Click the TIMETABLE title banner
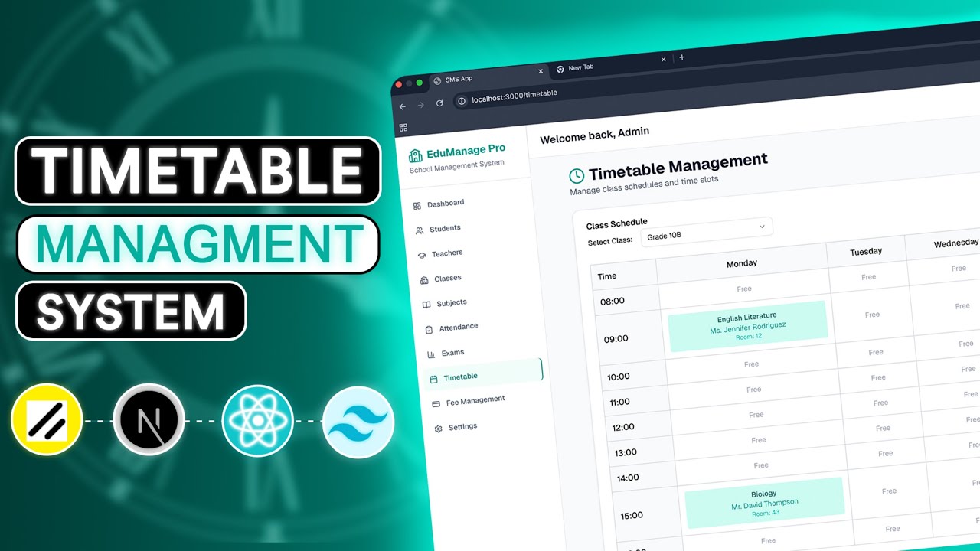980x551 pixels. 198,171
